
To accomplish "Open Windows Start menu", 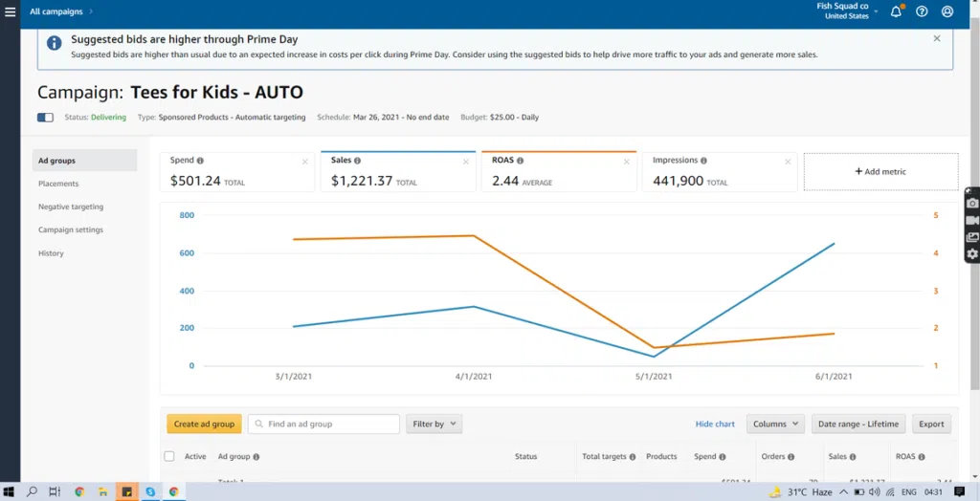I will click(x=10, y=492).
